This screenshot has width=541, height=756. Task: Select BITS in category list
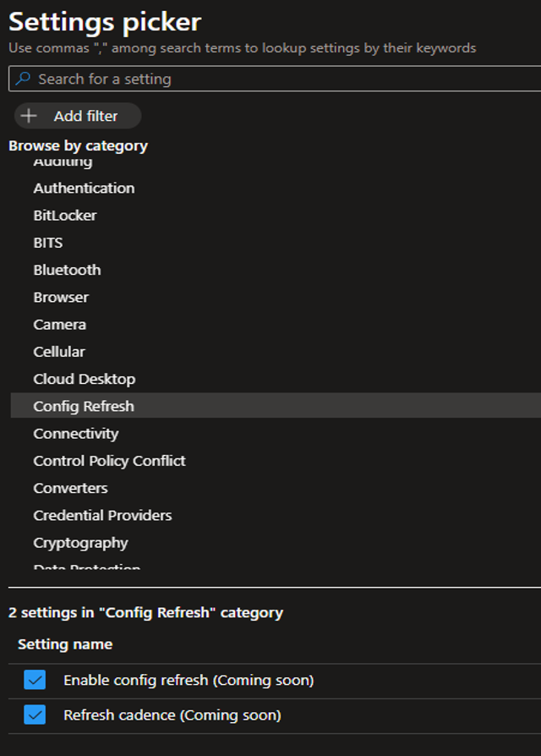coord(48,243)
